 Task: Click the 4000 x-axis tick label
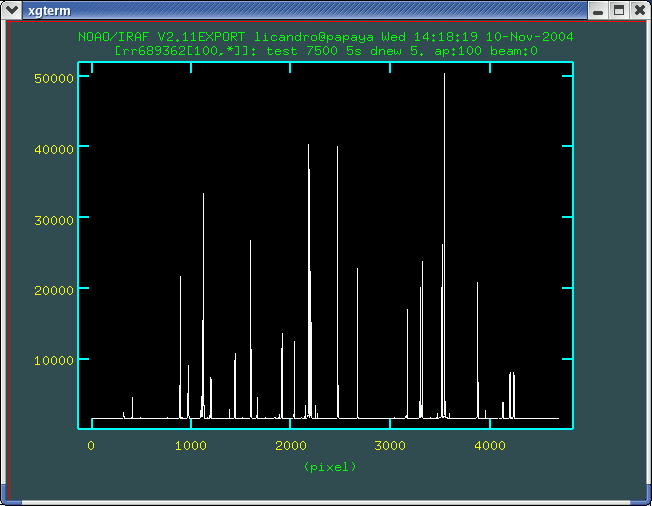point(488,446)
